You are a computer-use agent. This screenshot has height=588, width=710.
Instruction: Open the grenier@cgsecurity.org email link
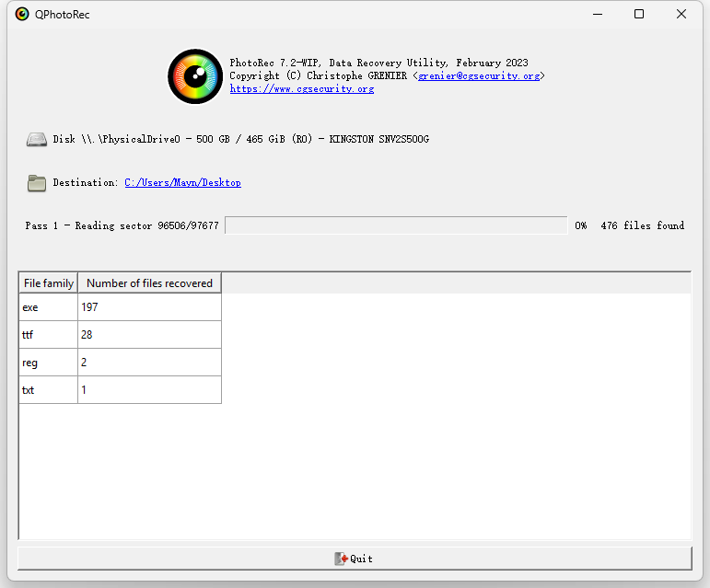click(x=479, y=76)
